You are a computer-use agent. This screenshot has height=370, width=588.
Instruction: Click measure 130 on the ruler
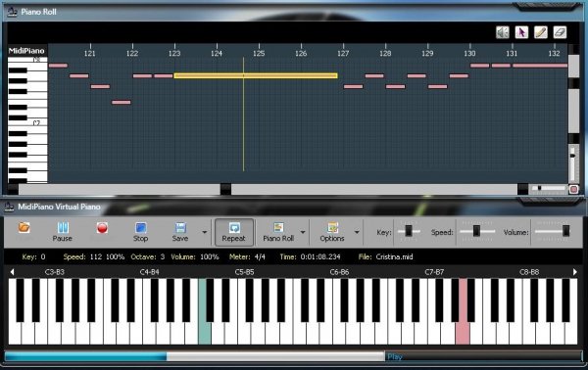[x=469, y=53]
